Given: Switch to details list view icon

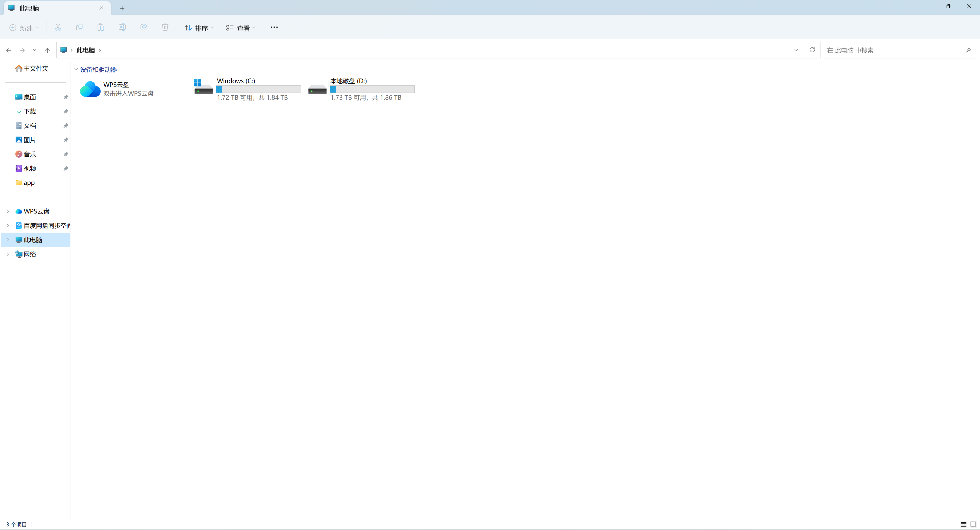Looking at the screenshot, I should point(964,524).
